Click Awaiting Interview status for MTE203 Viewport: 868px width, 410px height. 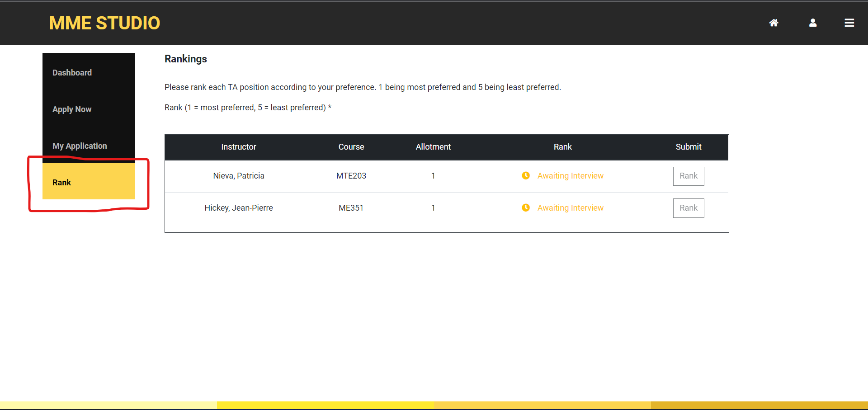pyautogui.click(x=570, y=176)
